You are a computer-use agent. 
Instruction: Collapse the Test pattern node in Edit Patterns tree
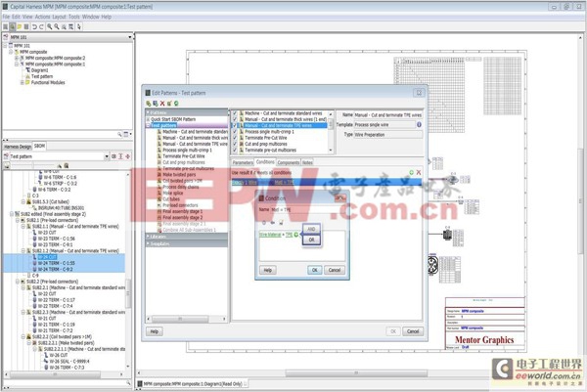[x=148, y=125]
